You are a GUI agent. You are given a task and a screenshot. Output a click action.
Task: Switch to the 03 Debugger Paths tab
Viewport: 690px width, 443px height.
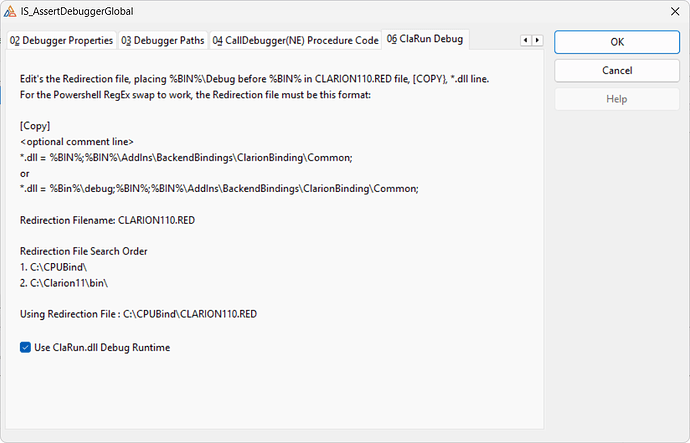click(163, 40)
